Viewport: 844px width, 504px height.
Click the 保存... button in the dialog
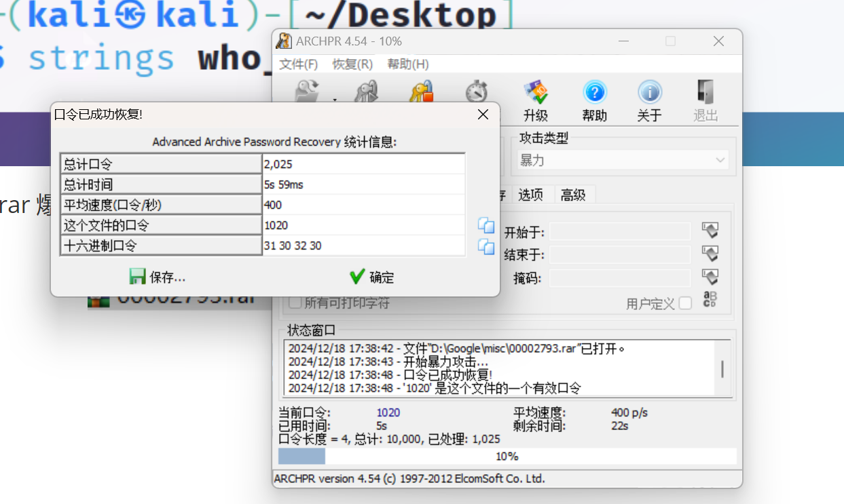click(158, 277)
